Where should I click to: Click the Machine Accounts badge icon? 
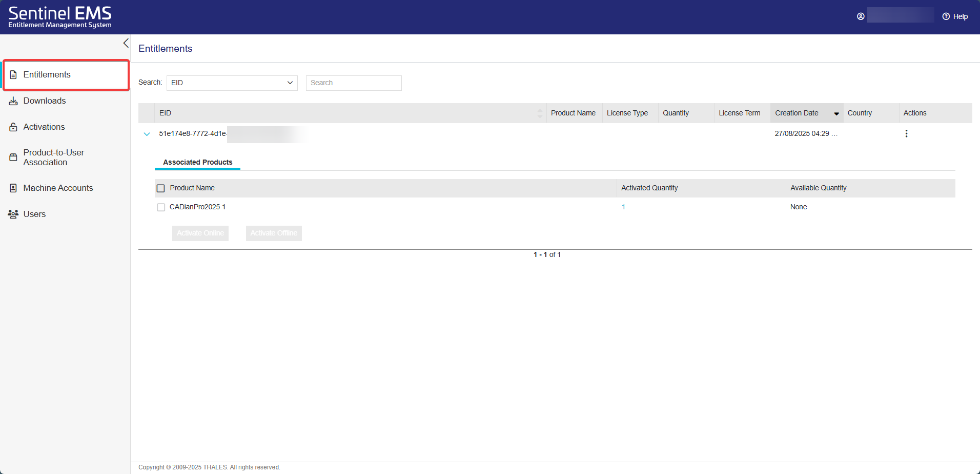[x=13, y=188]
